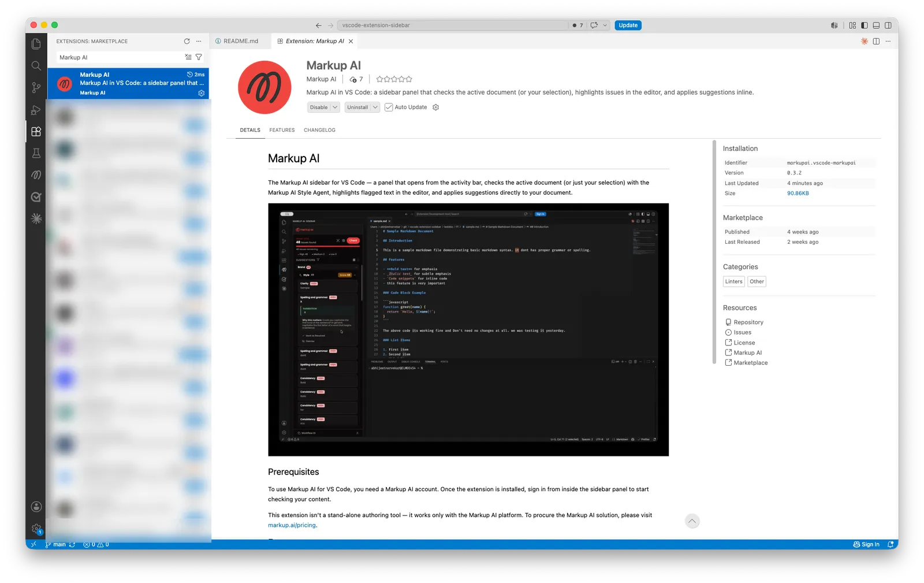Open the extension screenshot image
Screen dimensions: 924x583
(x=468, y=329)
